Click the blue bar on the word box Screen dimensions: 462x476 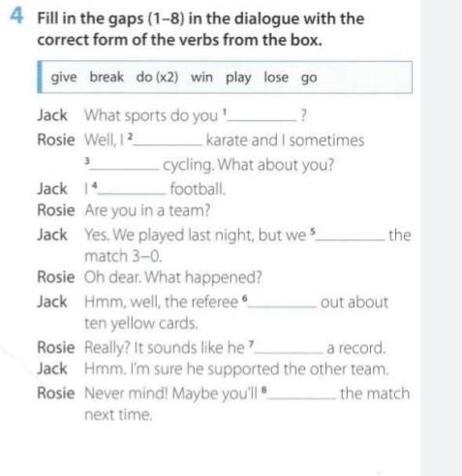tap(40, 77)
